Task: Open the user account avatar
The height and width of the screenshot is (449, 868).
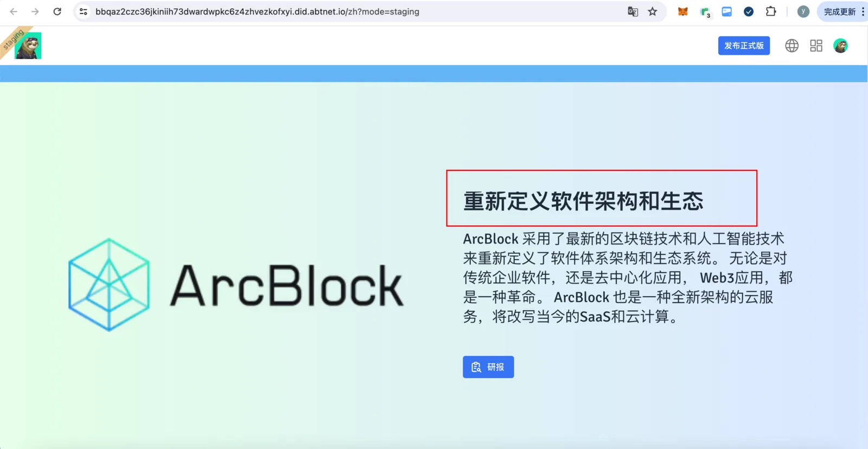Action: tap(841, 46)
